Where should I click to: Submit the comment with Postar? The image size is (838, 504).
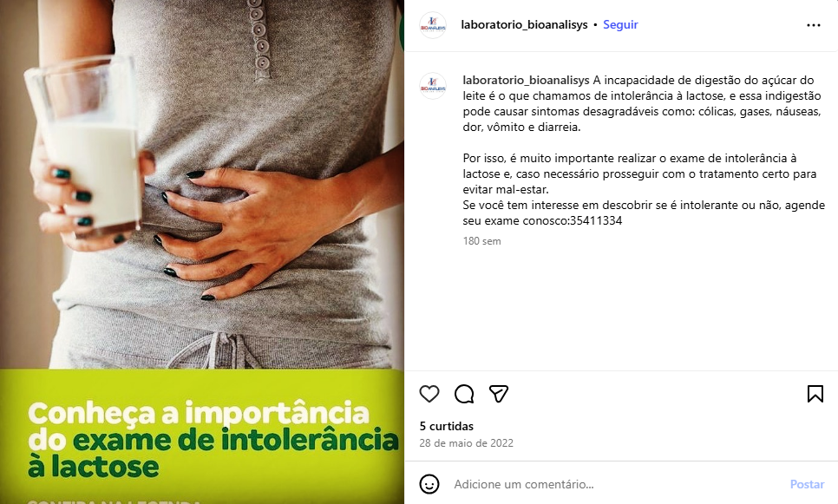(x=807, y=484)
